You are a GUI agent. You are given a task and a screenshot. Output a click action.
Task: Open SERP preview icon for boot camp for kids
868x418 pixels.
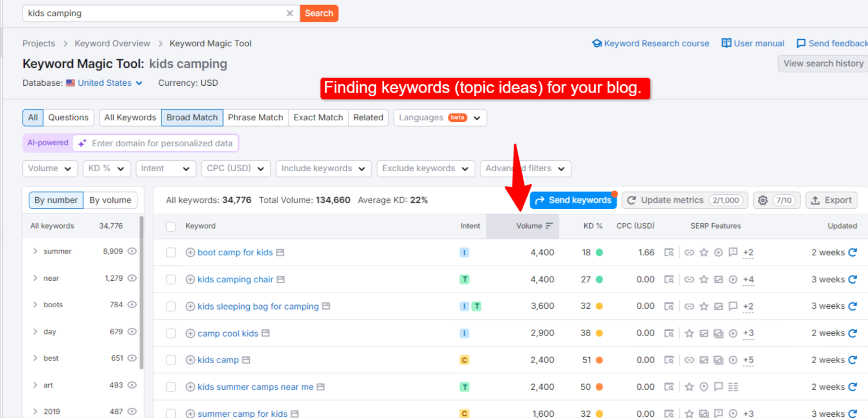point(670,252)
